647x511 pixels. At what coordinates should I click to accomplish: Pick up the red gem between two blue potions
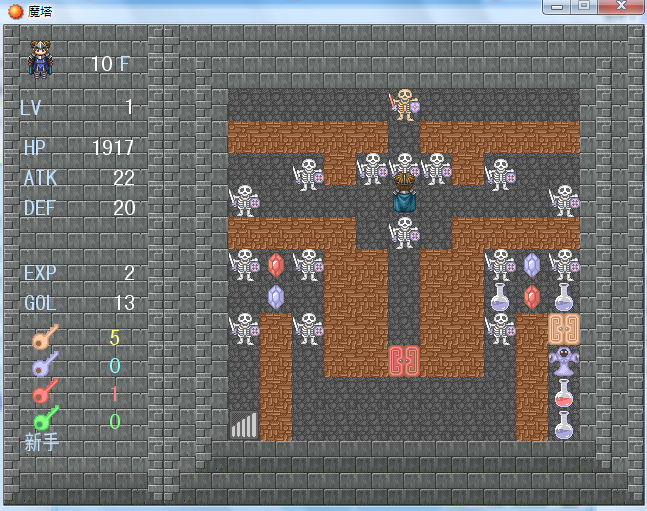point(532,297)
